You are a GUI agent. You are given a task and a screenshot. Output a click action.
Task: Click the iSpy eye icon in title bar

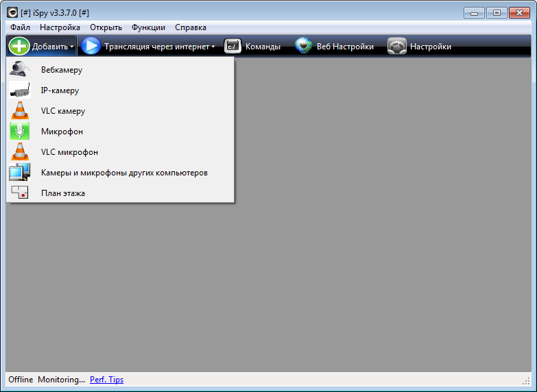tap(12, 12)
